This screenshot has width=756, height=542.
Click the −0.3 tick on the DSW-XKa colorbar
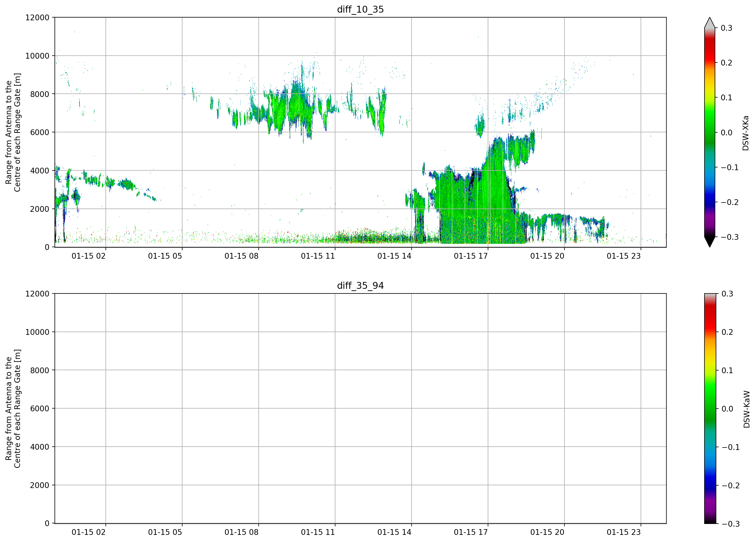pyautogui.click(x=729, y=237)
